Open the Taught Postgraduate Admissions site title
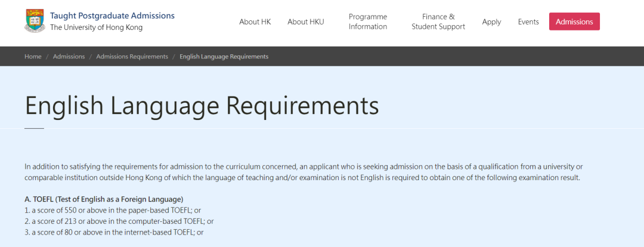Image resolution: width=644 pixels, height=247 pixels. click(x=112, y=16)
